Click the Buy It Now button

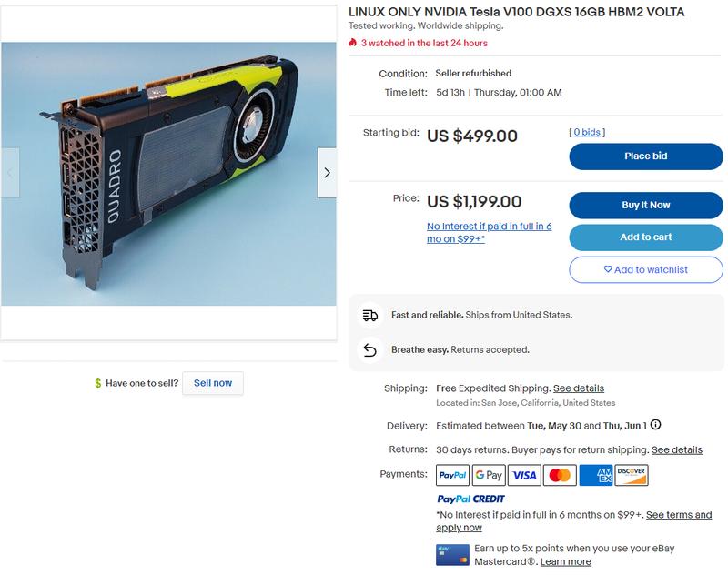(x=646, y=205)
